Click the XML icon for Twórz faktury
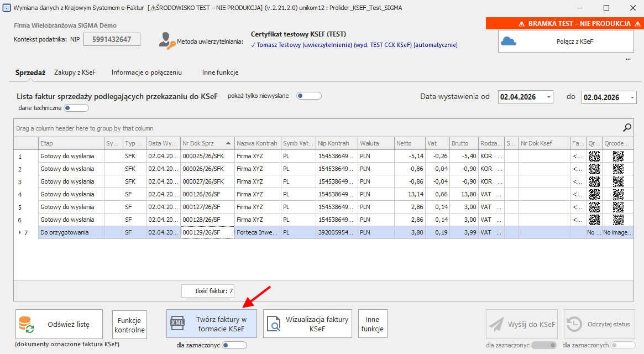The height and width of the screenshot is (354, 644). (x=178, y=324)
